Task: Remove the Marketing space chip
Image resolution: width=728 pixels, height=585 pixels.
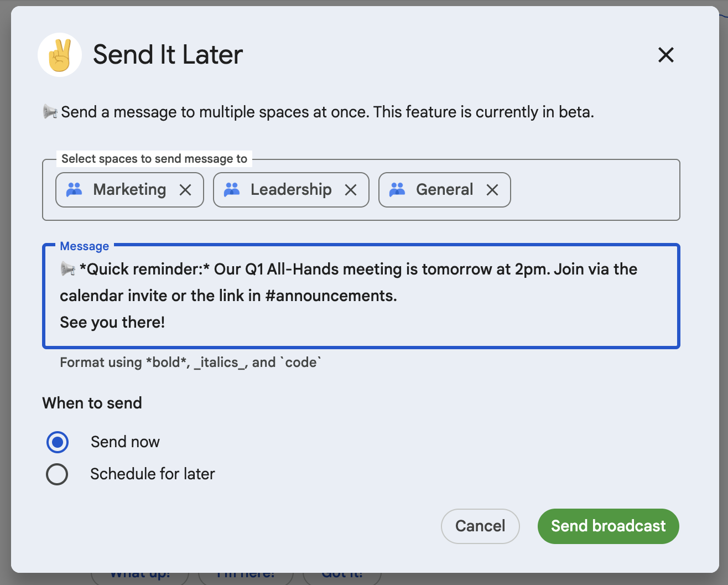Action: pos(185,190)
